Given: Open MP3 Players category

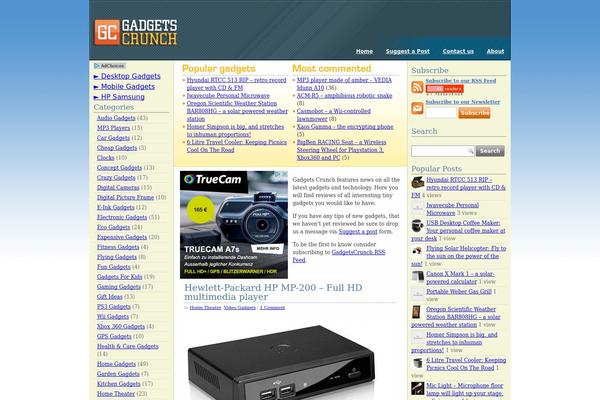Looking at the screenshot, I should click(113, 128).
